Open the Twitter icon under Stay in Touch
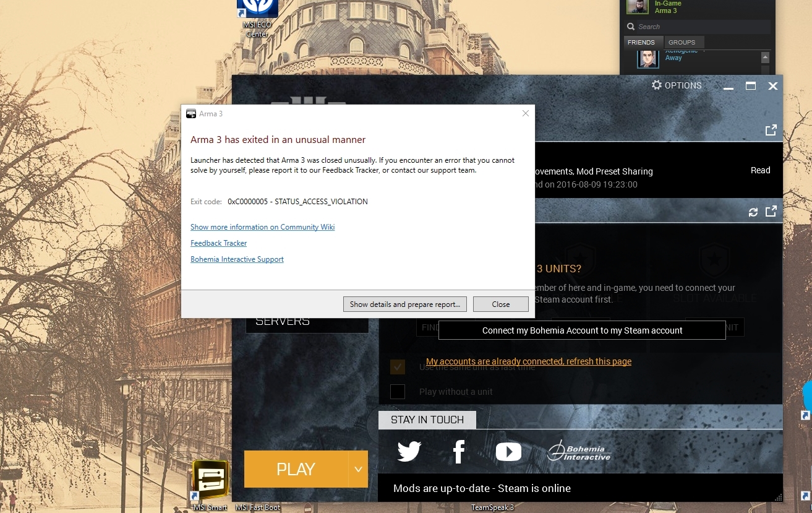Screen dimensions: 812x513 409,452
